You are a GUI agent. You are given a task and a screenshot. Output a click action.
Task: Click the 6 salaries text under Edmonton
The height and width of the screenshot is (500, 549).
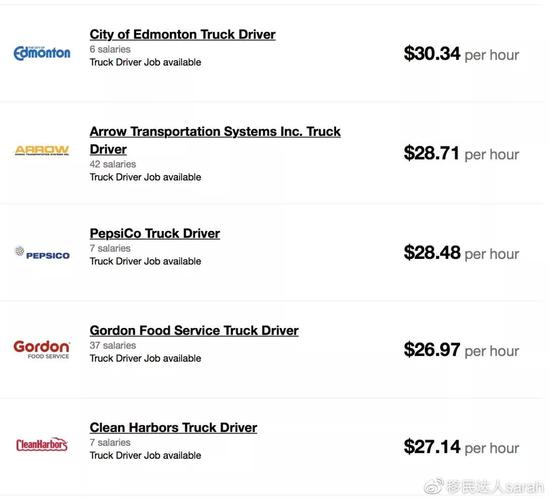coord(110,49)
